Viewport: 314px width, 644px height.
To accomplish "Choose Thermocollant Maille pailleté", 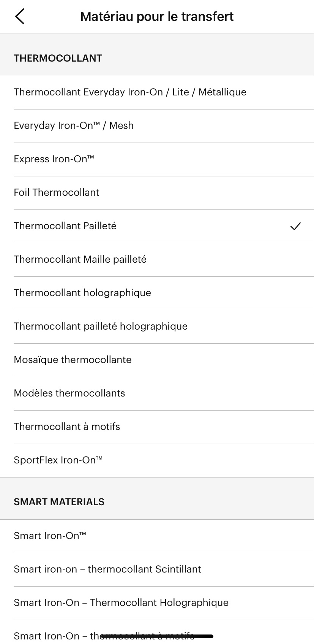I will click(x=80, y=260).
